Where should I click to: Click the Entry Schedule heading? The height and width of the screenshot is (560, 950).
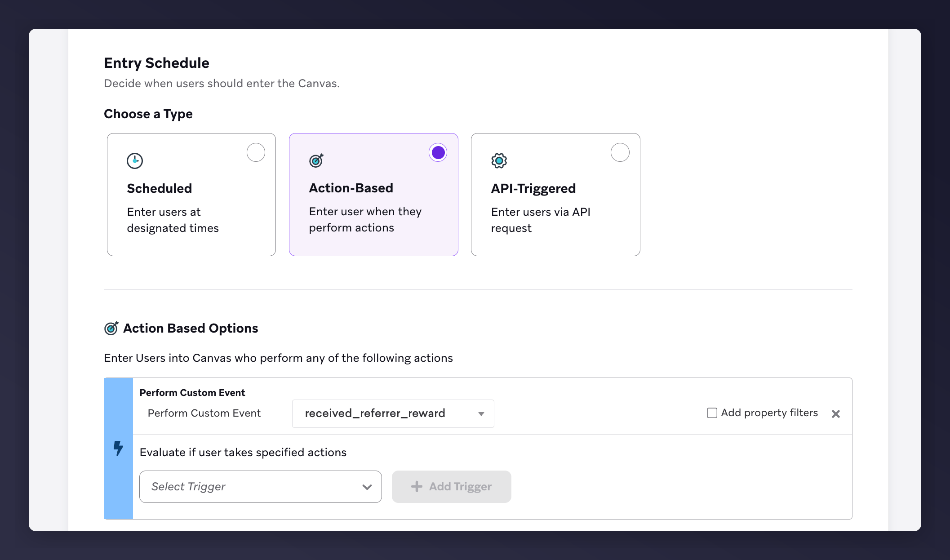click(x=156, y=63)
